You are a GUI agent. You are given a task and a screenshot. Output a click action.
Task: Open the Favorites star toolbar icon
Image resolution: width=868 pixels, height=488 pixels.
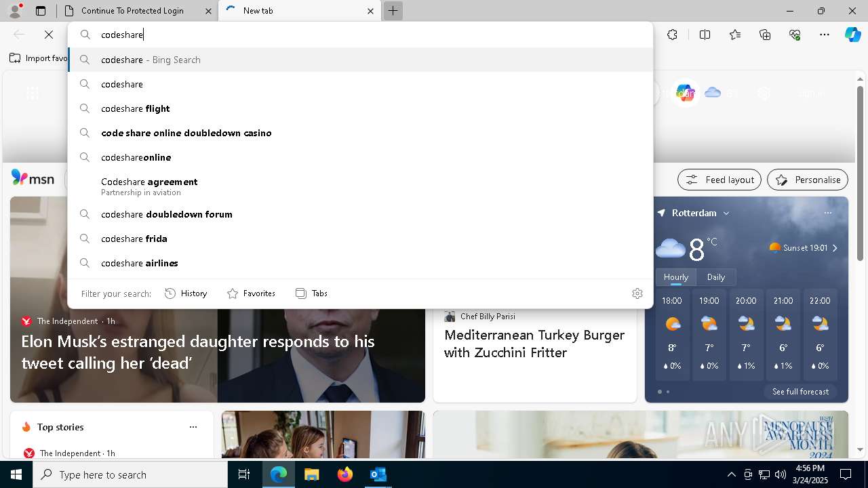[735, 35]
